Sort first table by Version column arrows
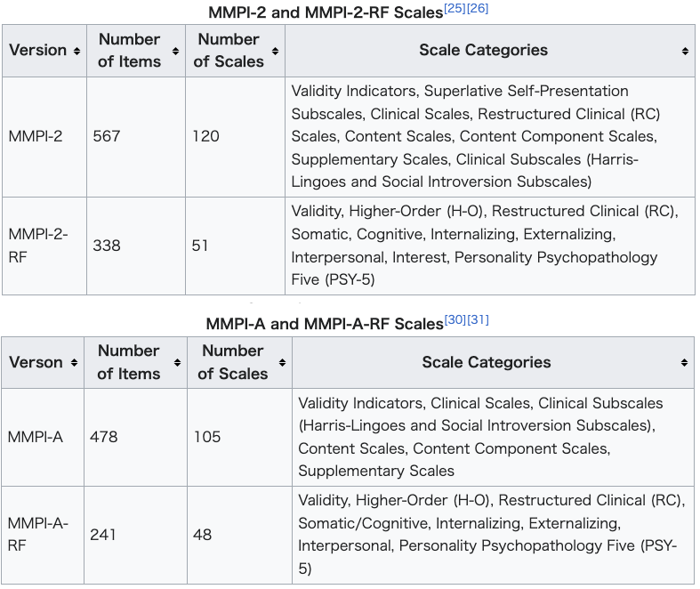The image size is (700, 589). click(76, 52)
